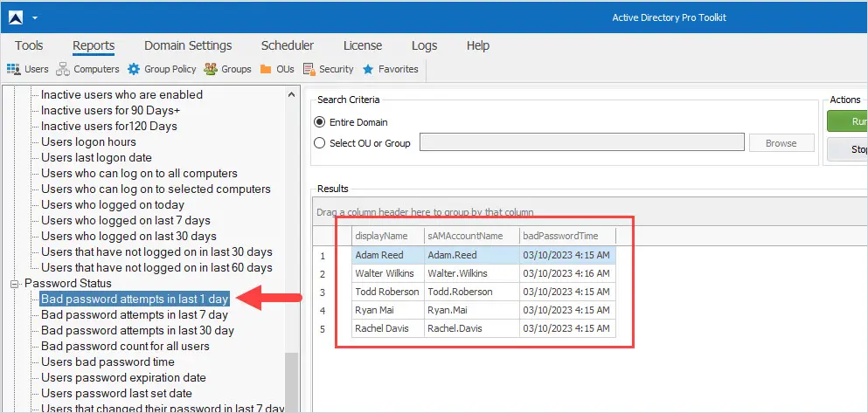Click the app logo icon in title bar
Viewport: 868px width, 413px height.
click(15, 17)
